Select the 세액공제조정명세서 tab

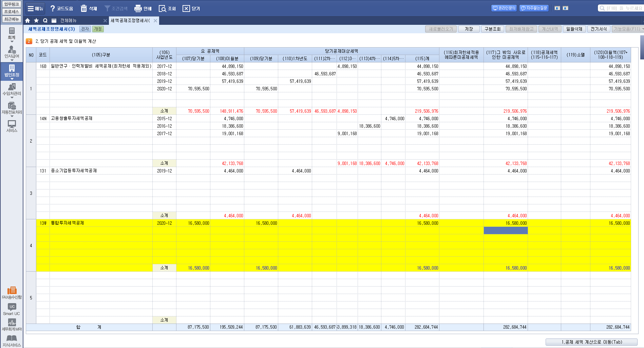point(130,21)
